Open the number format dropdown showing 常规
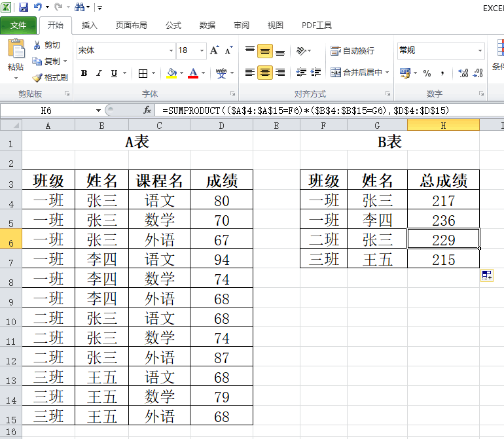The image size is (504, 439). 480,50
